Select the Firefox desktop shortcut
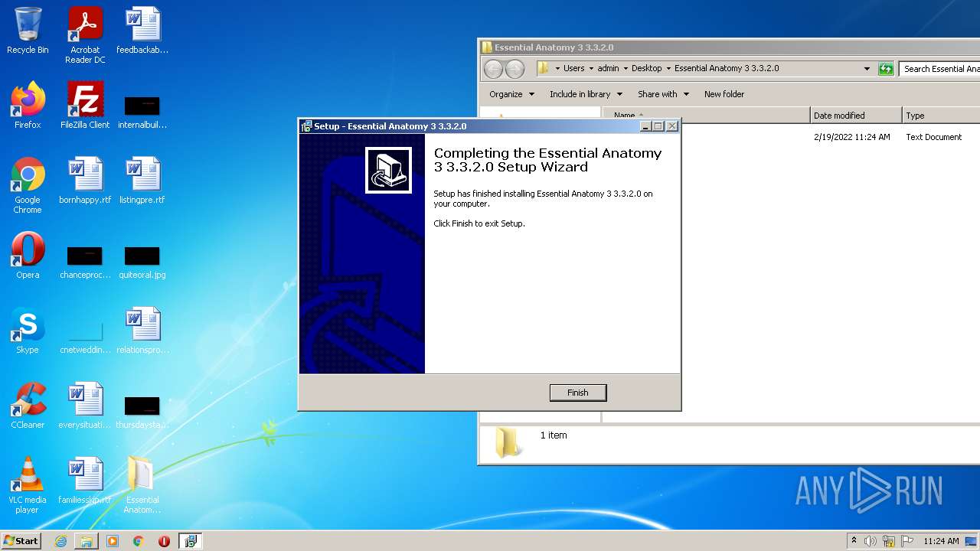The height and width of the screenshot is (551, 980). click(28, 106)
